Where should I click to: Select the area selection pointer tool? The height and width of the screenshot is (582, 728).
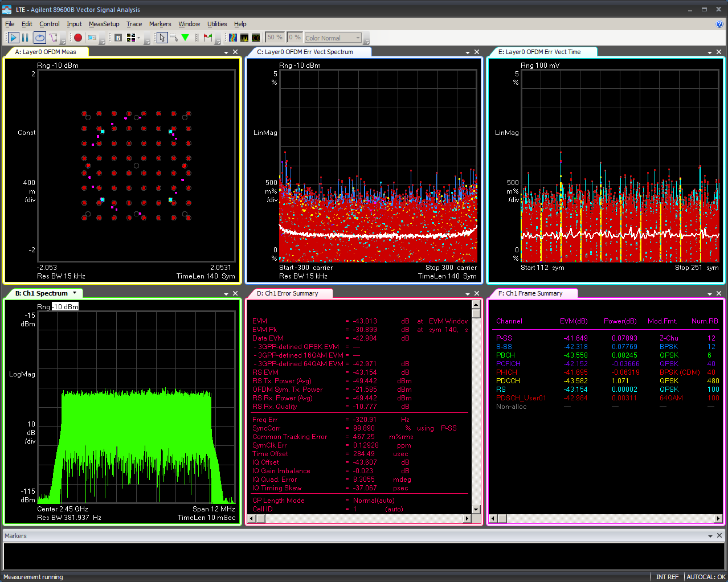[x=174, y=38]
